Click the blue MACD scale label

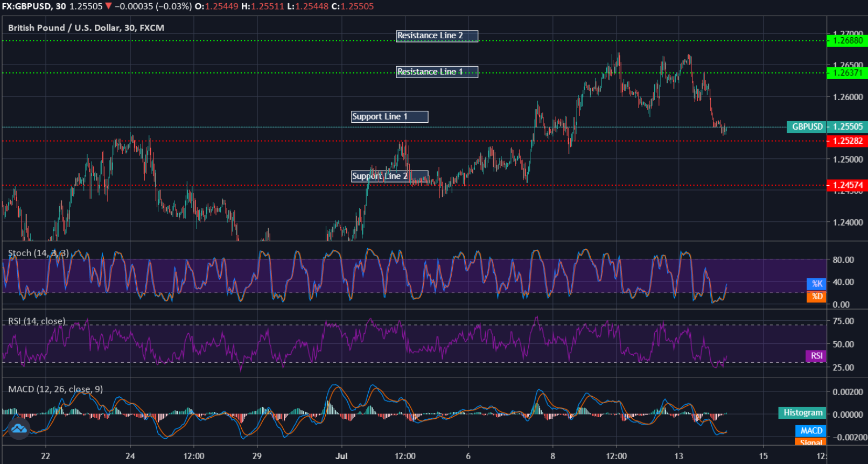coord(810,431)
